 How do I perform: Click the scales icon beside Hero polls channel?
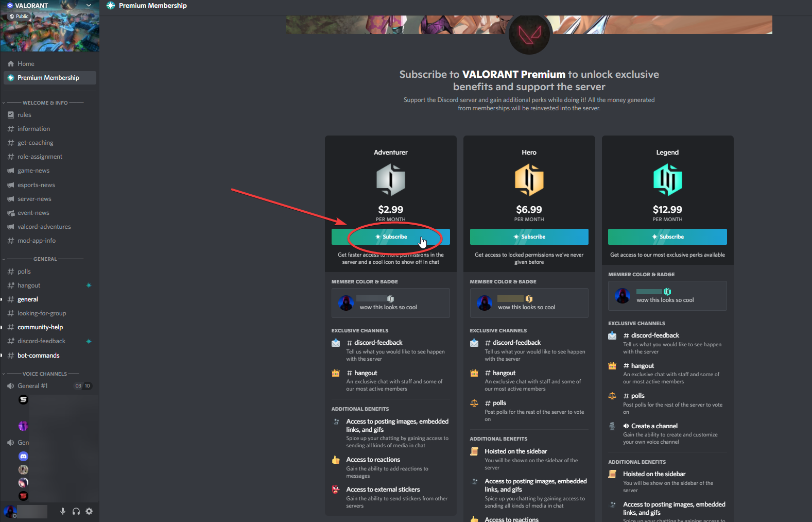474,403
